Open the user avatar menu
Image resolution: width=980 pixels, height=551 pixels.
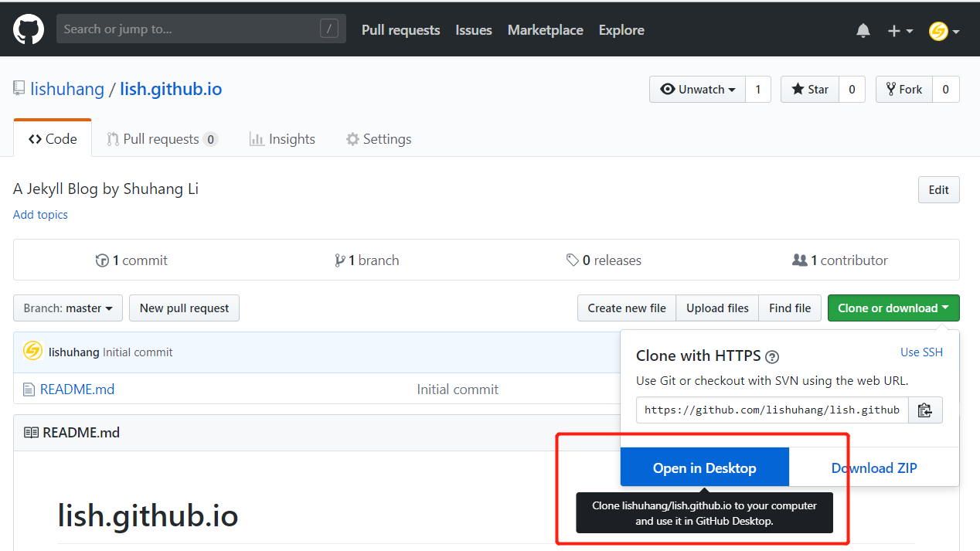[x=944, y=31]
